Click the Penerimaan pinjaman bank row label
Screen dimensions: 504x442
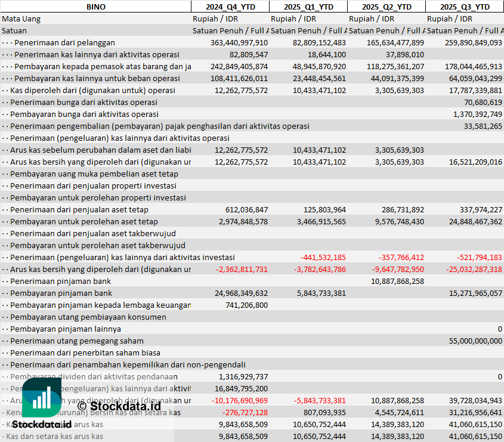pos(60,281)
